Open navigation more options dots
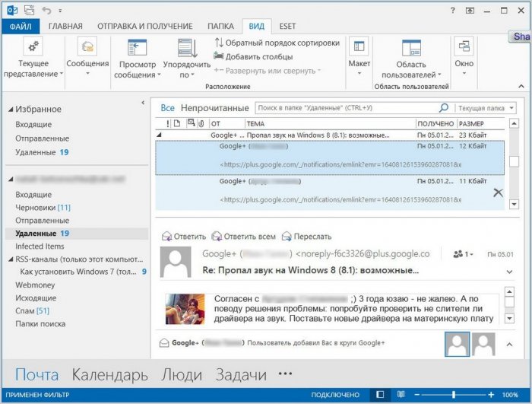 pos(285,374)
